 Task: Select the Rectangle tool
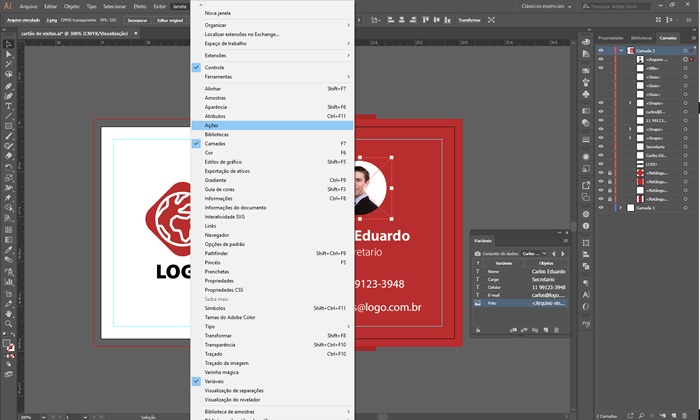8,126
